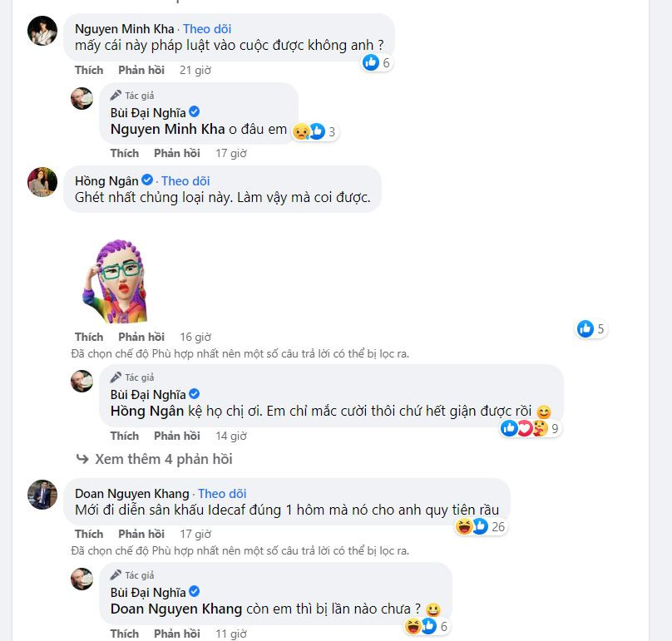Like Nguyen Minh Kha's comment with Thích
The width and height of the screenshot is (672, 641).
click(x=89, y=70)
